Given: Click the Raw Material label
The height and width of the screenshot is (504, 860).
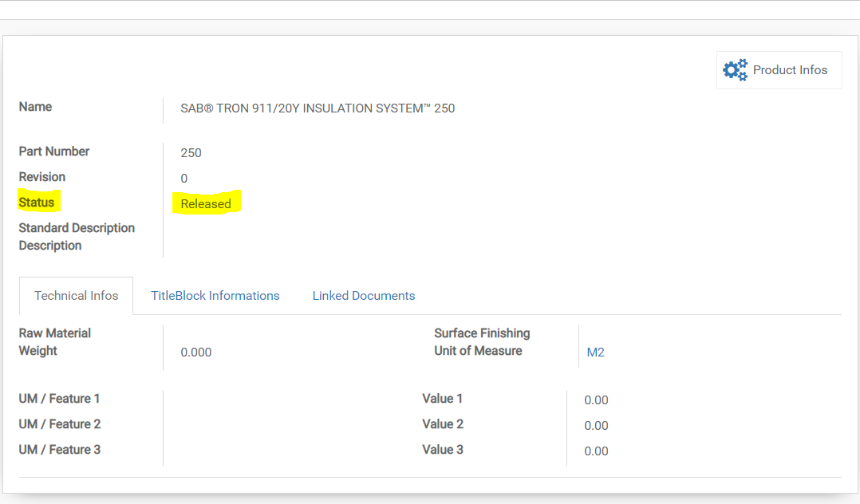Looking at the screenshot, I should point(55,333).
